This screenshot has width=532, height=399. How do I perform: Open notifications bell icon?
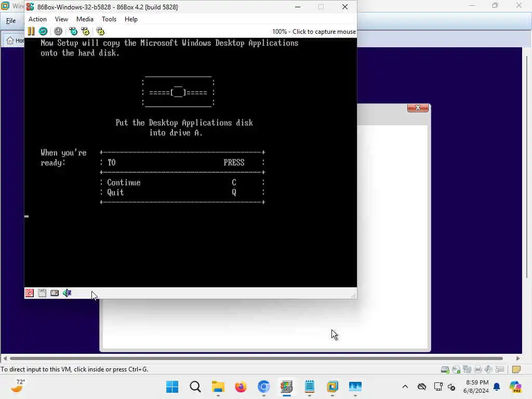point(497,387)
